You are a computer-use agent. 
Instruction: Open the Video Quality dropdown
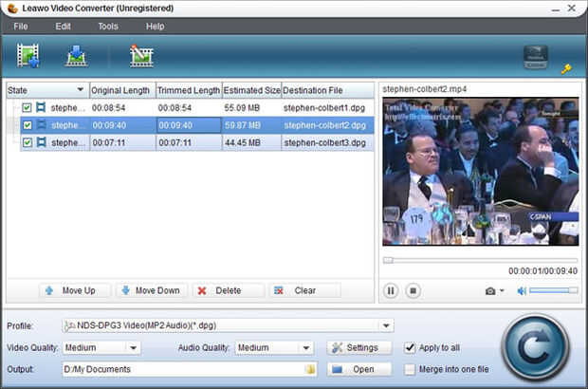coord(133,348)
